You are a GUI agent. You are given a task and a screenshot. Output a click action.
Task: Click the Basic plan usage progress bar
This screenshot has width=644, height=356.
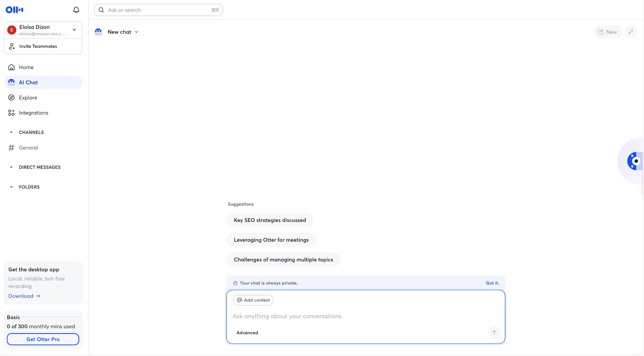pos(51,317)
